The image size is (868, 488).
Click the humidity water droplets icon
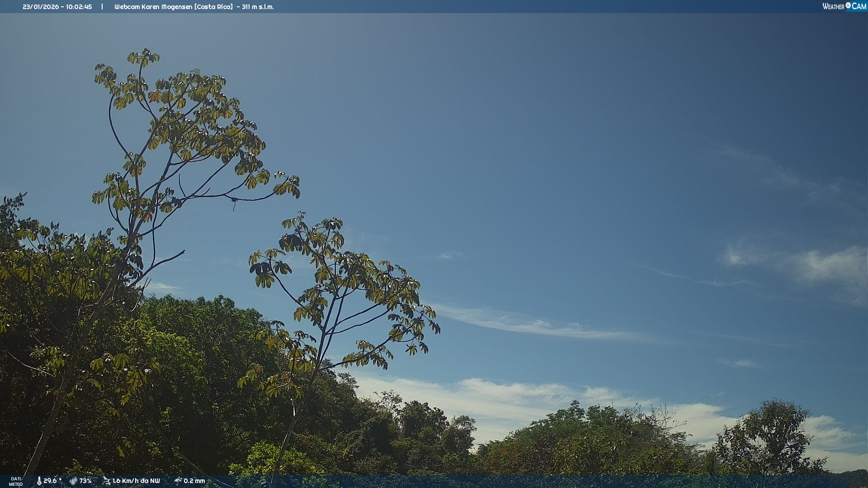73,481
